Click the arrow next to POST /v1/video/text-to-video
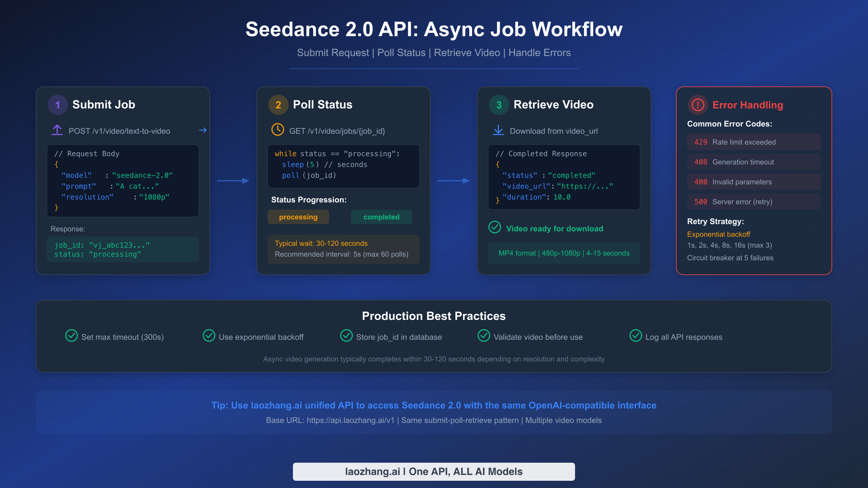This screenshot has width=868, height=488. (203, 130)
